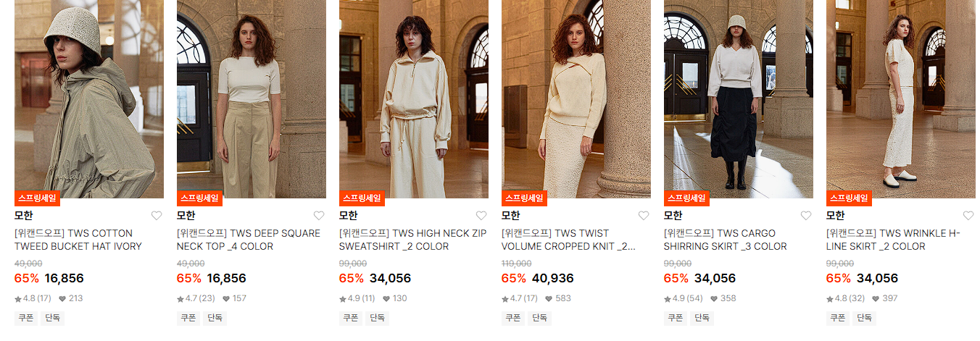Image resolution: width=980 pixels, height=341 pixels.
Task: Click TWS DEEP SQUARE NECK TOP title
Action: click(x=249, y=240)
